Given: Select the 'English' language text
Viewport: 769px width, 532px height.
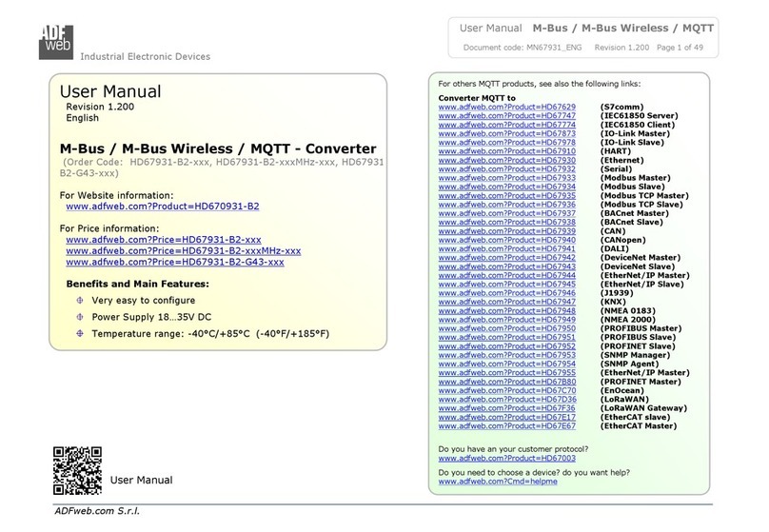Looking at the screenshot, I should pyautogui.click(x=83, y=118).
